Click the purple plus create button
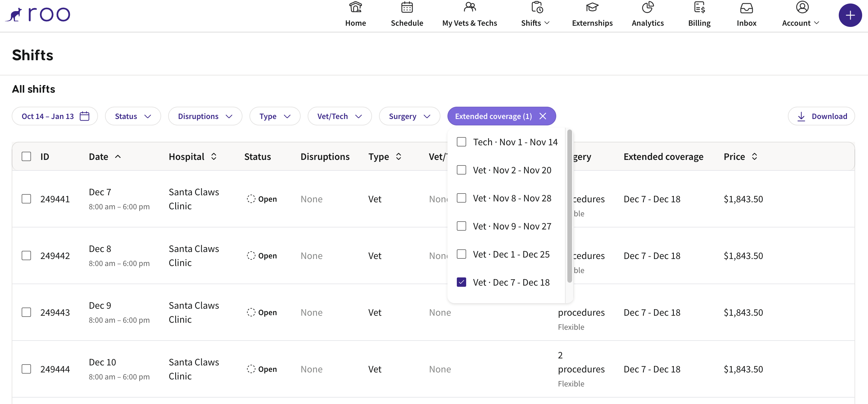Screen dimensions: 868x404 tap(850, 15)
